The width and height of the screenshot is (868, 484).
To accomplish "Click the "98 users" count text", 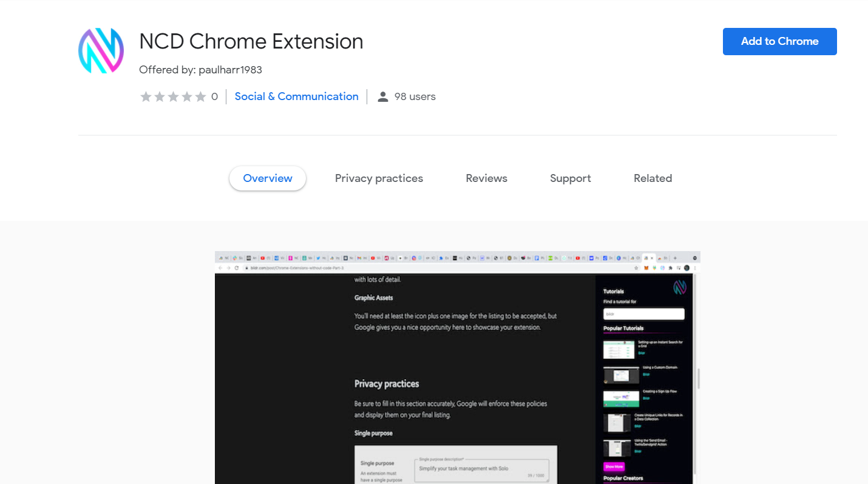I will [415, 96].
